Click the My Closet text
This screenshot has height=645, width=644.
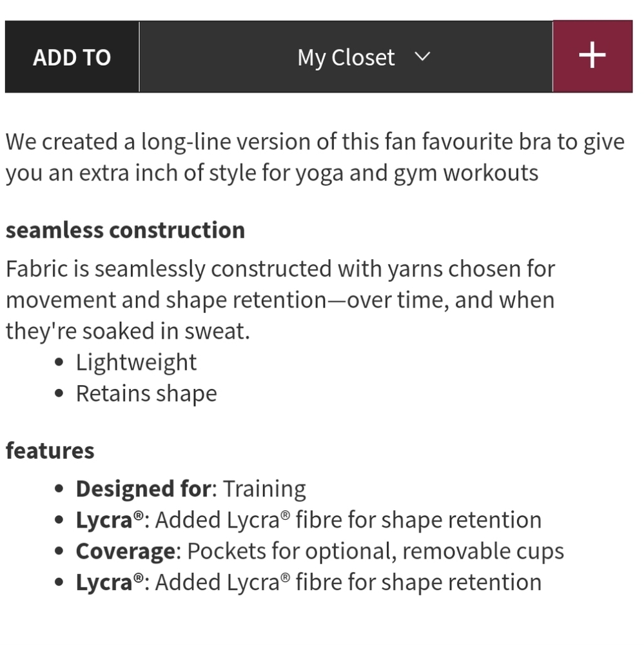click(x=346, y=57)
